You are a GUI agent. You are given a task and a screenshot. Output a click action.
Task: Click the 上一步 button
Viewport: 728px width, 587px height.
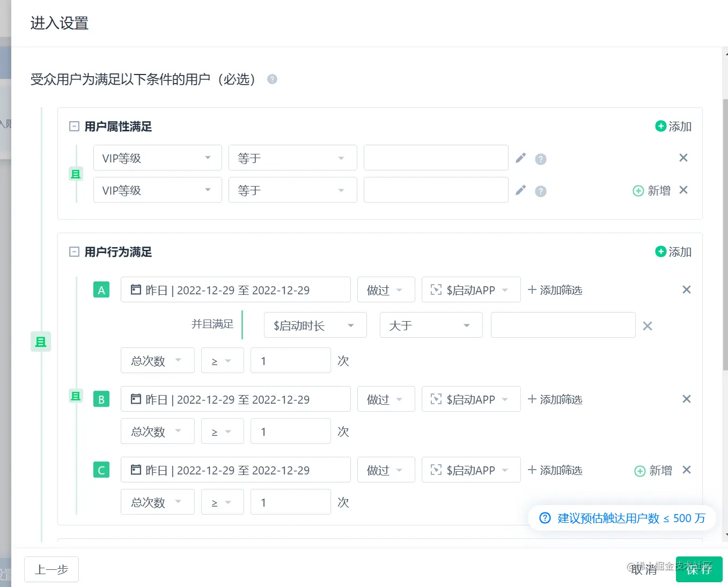[x=52, y=569]
